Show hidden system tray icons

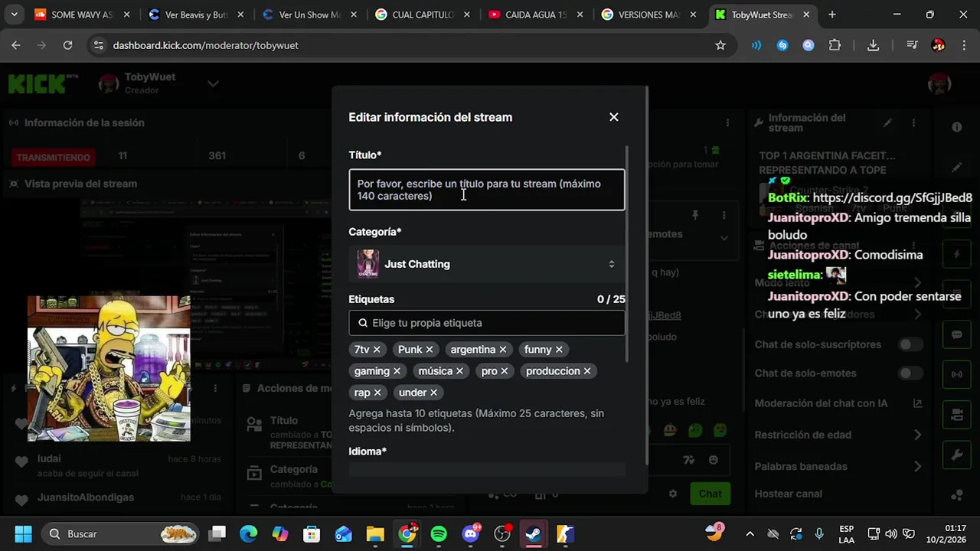pos(750,534)
